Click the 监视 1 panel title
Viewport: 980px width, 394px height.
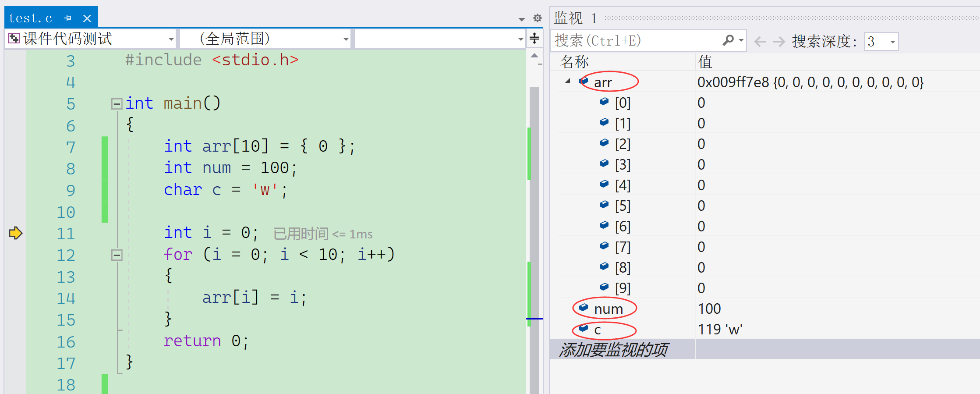point(575,18)
